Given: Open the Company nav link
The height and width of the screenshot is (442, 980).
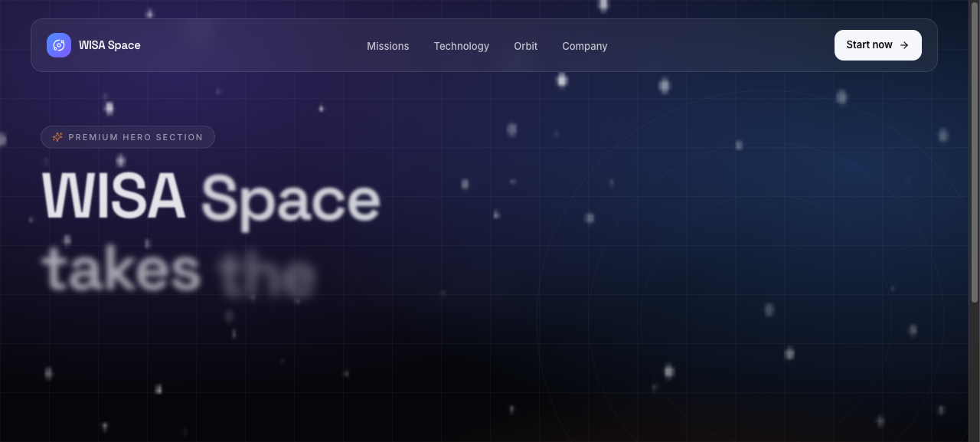Looking at the screenshot, I should (585, 46).
